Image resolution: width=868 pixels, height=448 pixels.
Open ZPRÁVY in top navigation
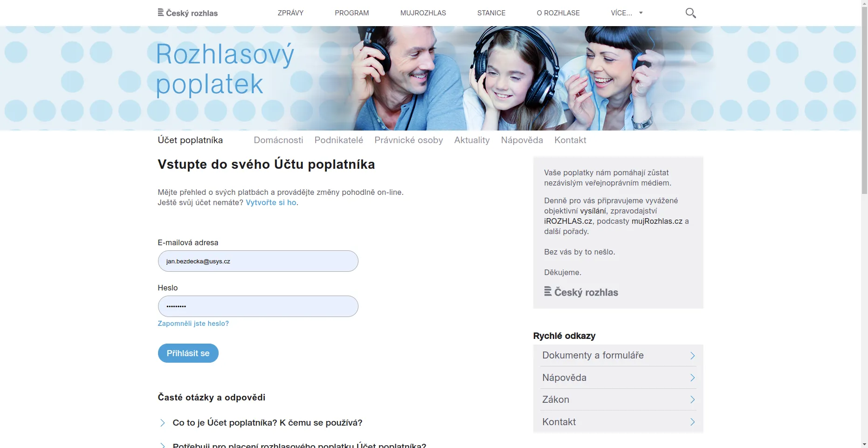click(x=290, y=13)
